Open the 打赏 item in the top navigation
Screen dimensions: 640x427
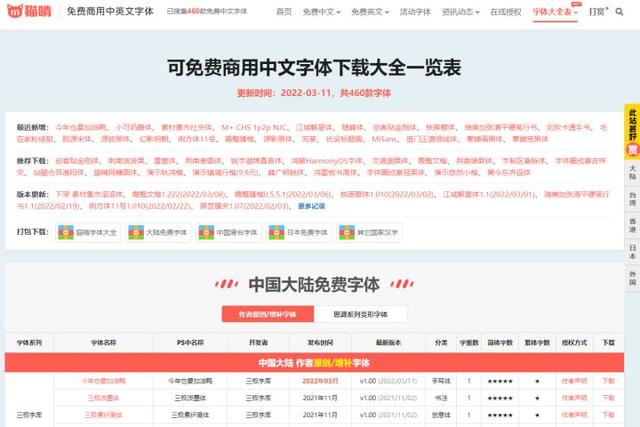click(x=600, y=12)
